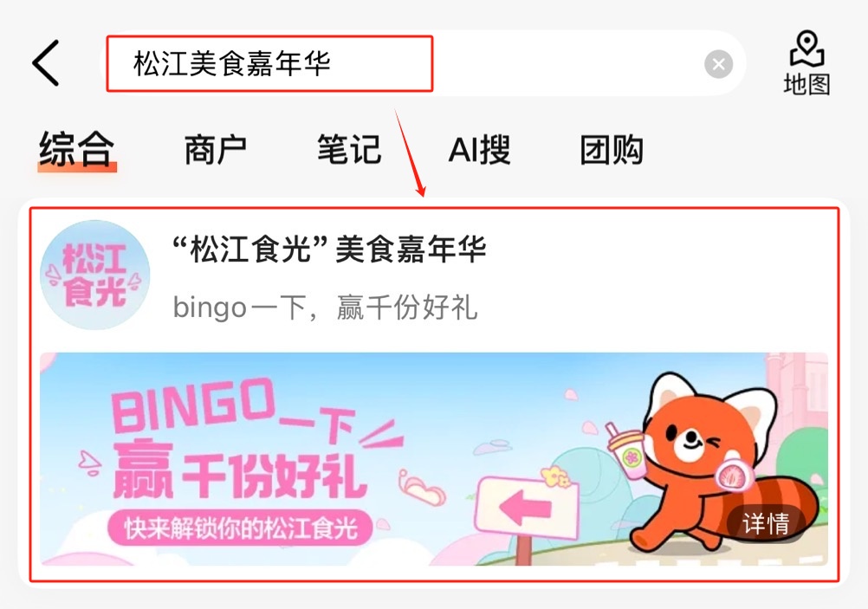Select the 综合 tab

[x=77, y=150]
